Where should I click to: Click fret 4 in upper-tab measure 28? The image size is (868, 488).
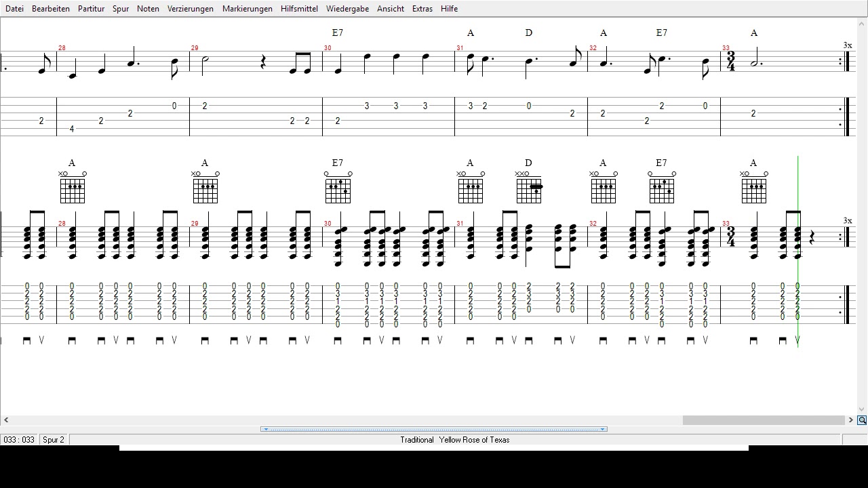pyautogui.click(x=72, y=129)
